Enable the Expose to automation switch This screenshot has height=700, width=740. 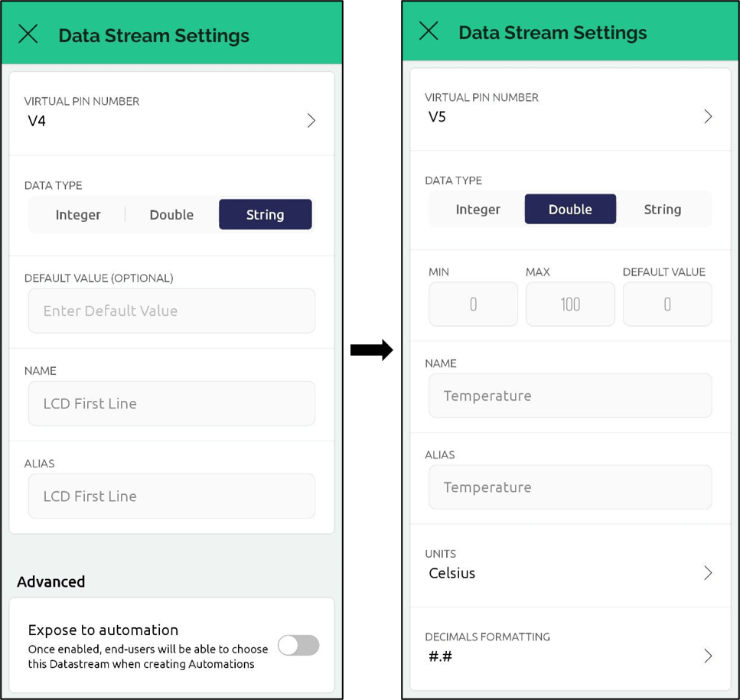[298, 646]
